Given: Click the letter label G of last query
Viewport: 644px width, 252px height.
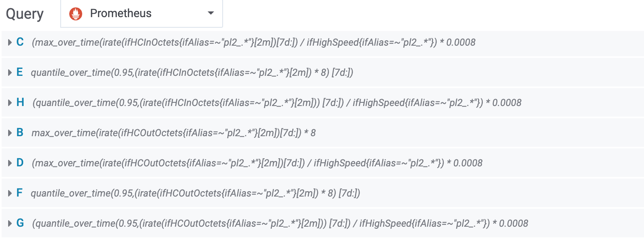Looking at the screenshot, I should 20,223.
